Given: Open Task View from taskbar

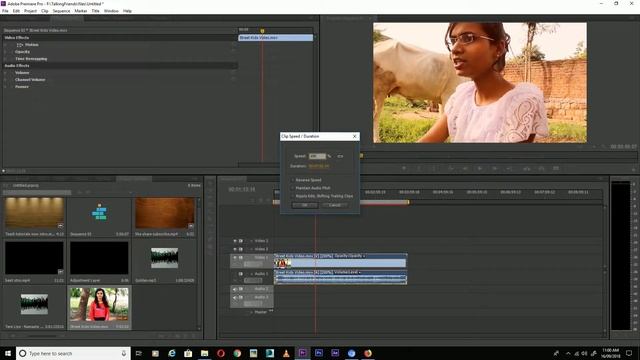Looking at the screenshot, I should tap(139, 353).
